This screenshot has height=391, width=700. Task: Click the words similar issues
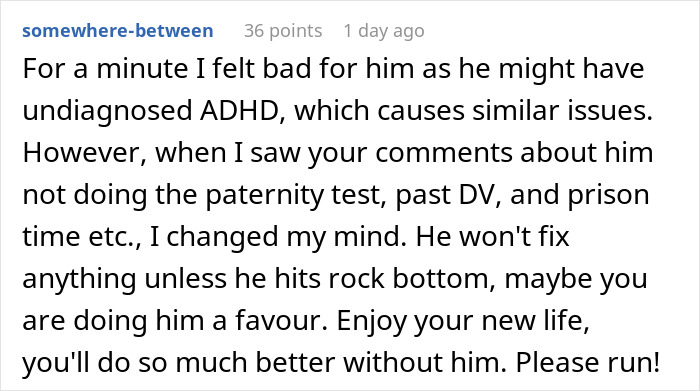tap(562, 110)
